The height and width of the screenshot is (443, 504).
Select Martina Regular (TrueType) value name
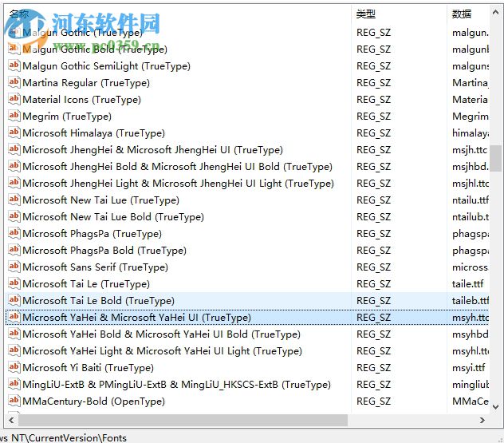point(86,83)
